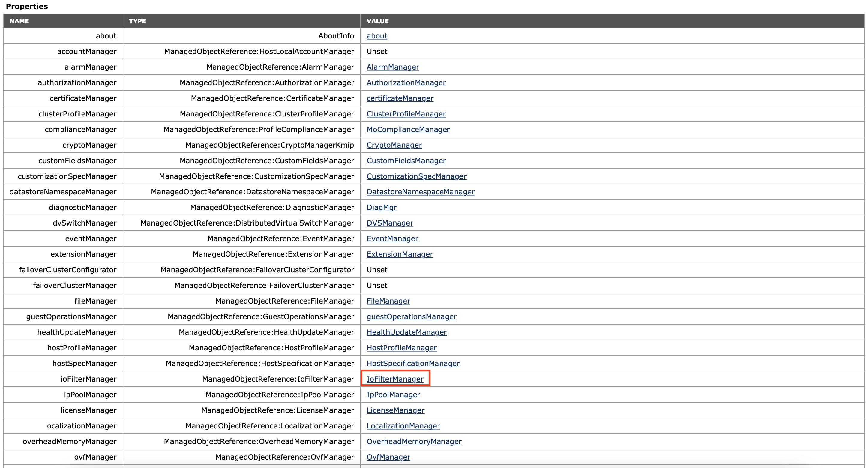Image resolution: width=868 pixels, height=468 pixels.
Task: Click the CustomizationSpecManager link
Action: coord(416,176)
